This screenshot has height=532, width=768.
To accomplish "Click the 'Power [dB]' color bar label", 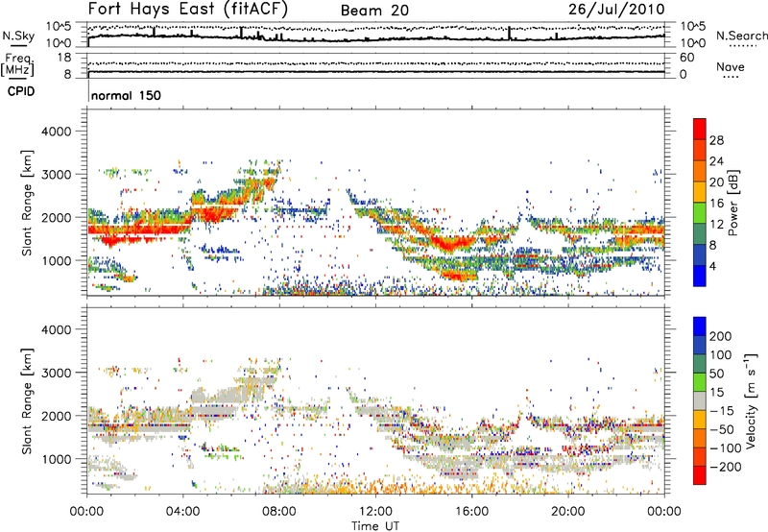I will tap(732, 203).
